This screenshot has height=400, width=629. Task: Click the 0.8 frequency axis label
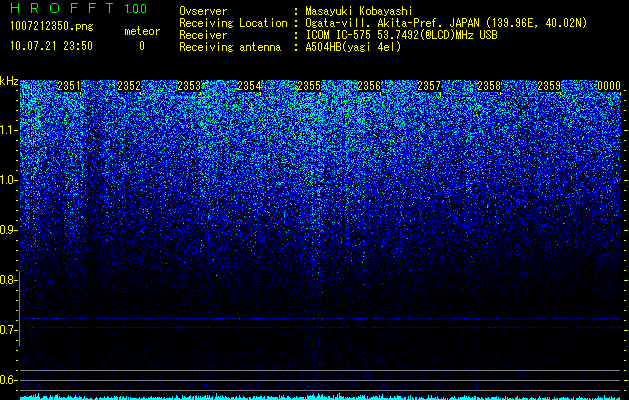tap(7, 280)
